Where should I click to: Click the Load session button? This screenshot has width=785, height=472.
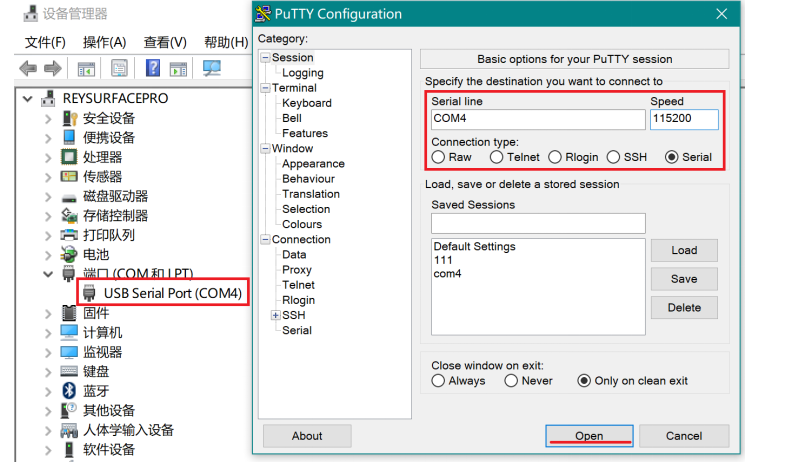pos(683,250)
